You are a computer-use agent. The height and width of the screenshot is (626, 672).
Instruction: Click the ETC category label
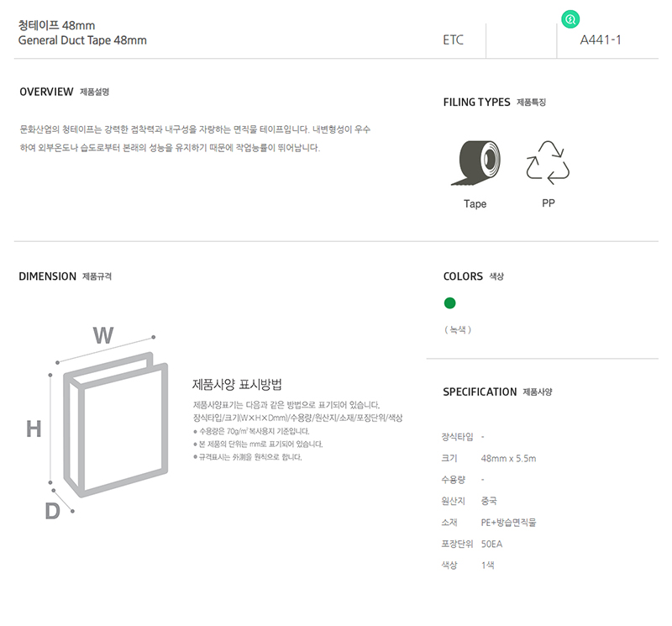(453, 39)
